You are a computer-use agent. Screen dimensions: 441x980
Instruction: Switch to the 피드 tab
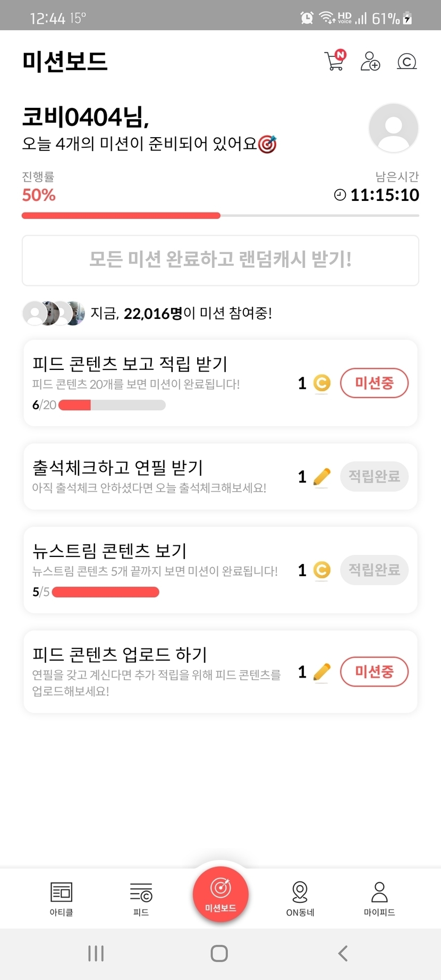coord(141,899)
